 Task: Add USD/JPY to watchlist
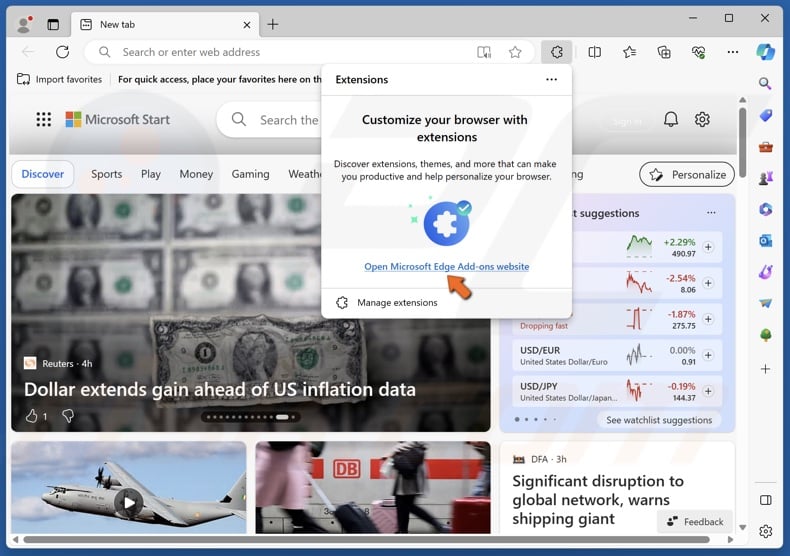708,391
